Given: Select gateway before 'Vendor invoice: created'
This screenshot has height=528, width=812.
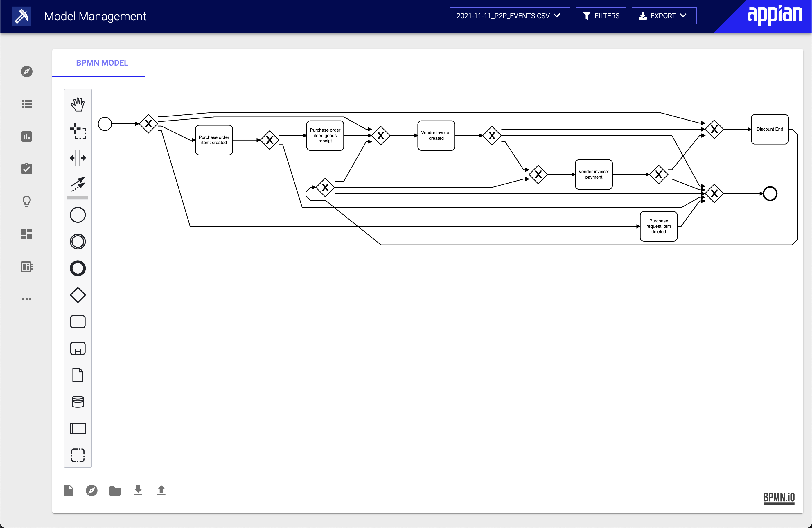Looking at the screenshot, I should (x=381, y=135).
